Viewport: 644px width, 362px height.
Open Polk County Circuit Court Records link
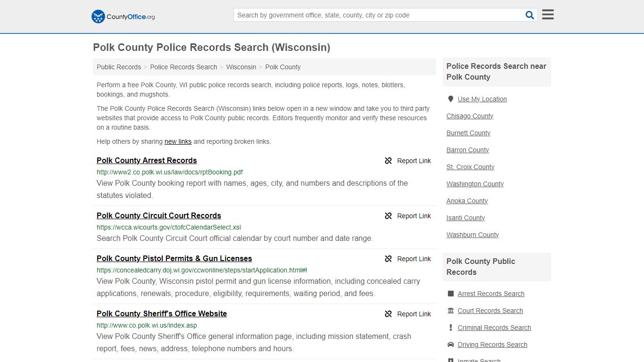[159, 215]
